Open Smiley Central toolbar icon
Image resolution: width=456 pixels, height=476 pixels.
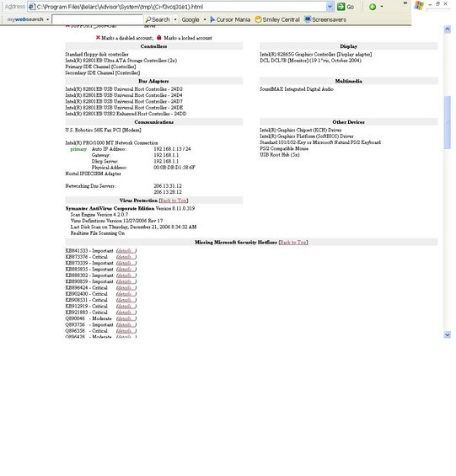(258, 19)
